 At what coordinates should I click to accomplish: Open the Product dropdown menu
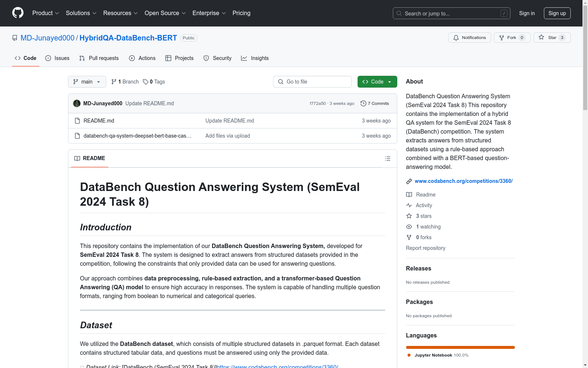(x=46, y=13)
